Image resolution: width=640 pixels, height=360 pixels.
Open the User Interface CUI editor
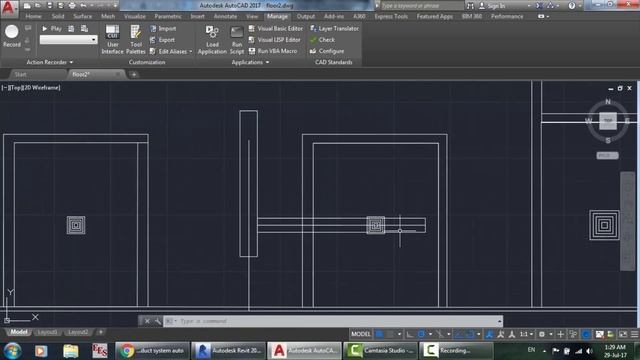112,39
